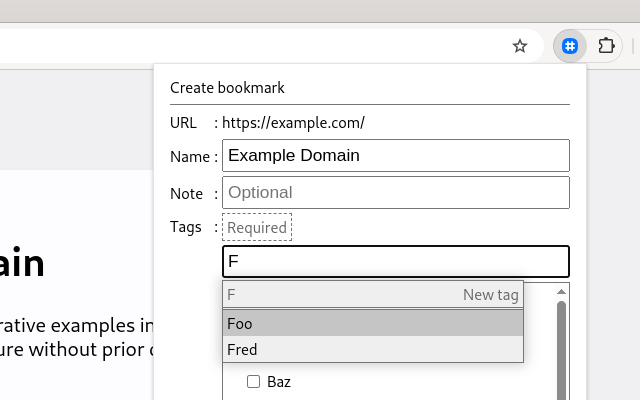Click the Name label
The image size is (640, 400).
pos(189,156)
